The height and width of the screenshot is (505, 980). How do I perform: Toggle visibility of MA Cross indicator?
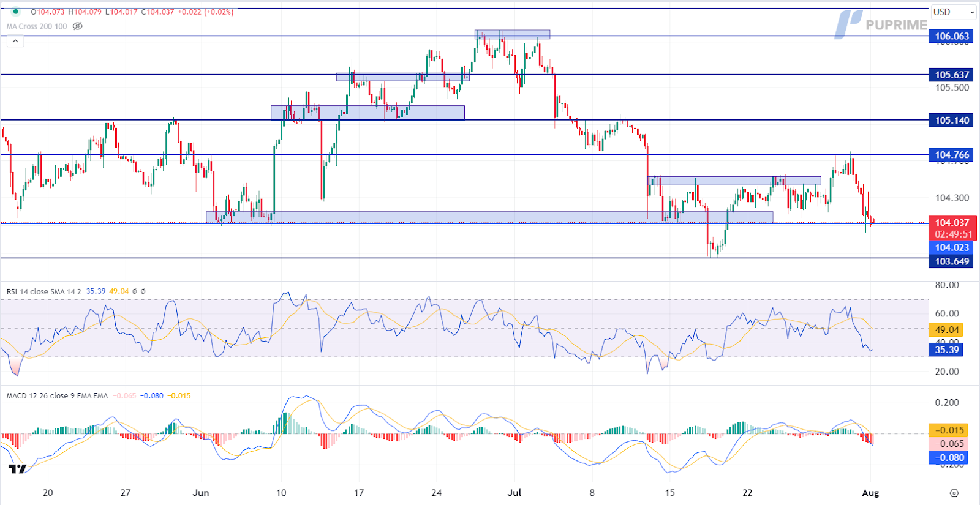click(x=77, y=26)
